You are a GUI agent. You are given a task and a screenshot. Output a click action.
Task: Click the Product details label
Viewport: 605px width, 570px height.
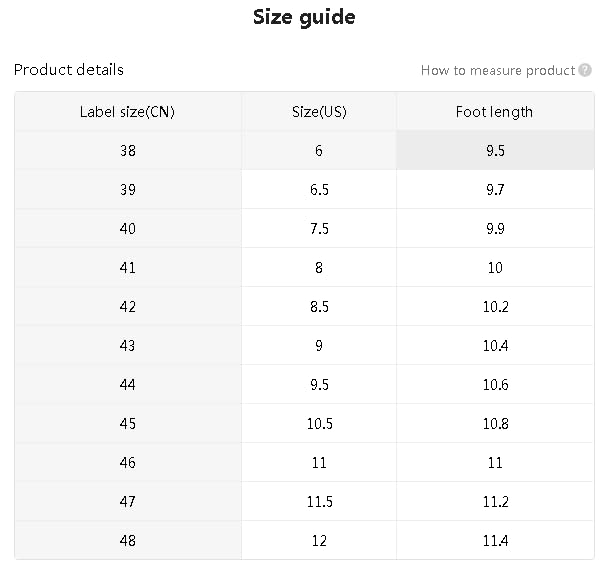click(x=69, y=70)
